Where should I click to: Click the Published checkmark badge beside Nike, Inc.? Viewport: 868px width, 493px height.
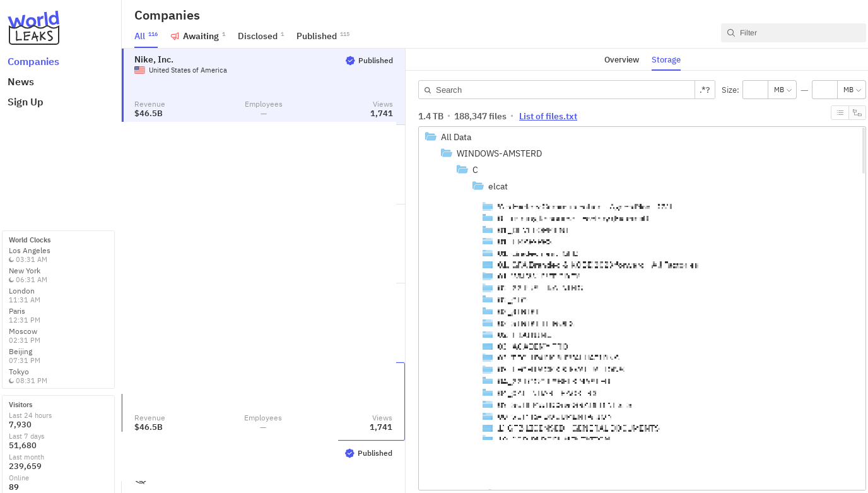click(350, 61)
